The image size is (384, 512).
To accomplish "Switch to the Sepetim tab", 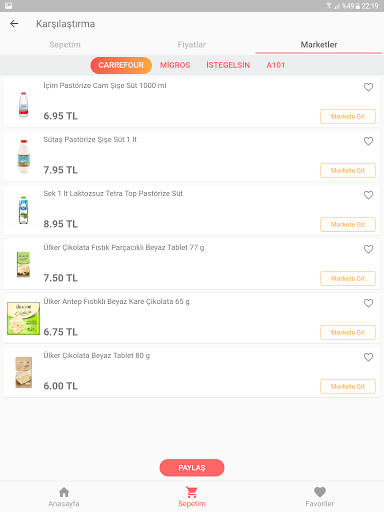I will coord(65,45).
